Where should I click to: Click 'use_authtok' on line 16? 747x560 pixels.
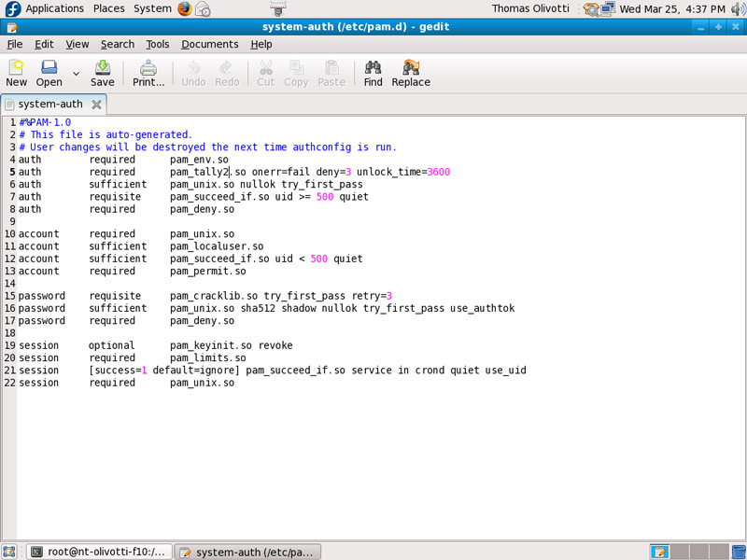(x=483, y=308)
